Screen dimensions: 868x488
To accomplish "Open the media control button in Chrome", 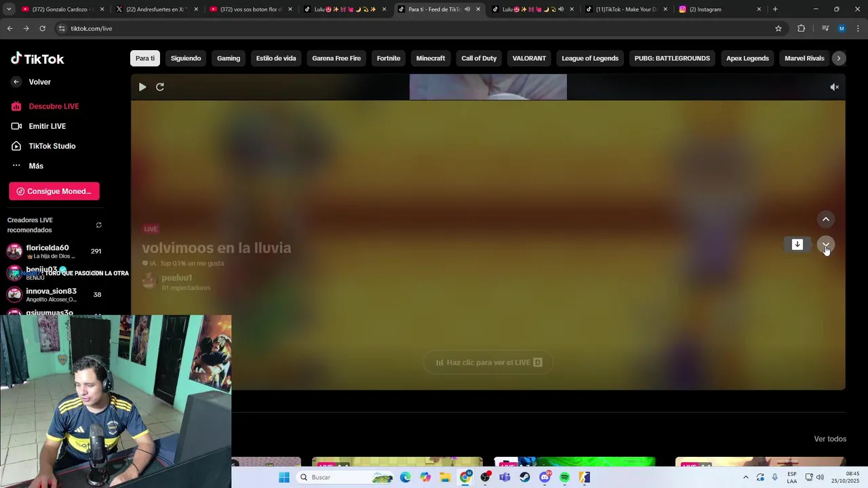I will [x=825, y=28].
